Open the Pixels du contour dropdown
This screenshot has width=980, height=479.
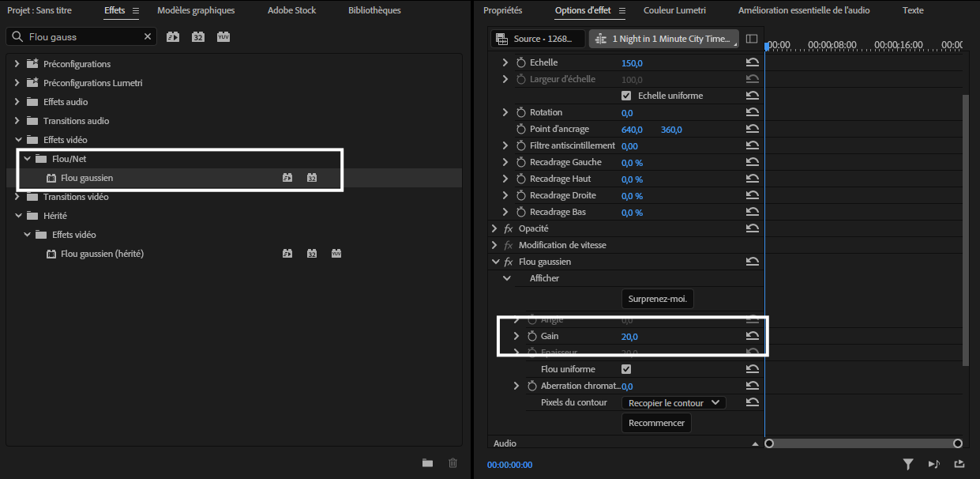674,402
